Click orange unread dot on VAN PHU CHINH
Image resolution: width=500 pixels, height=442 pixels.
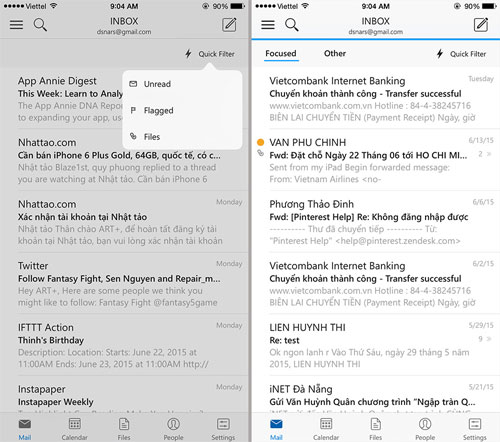(261, 142)
